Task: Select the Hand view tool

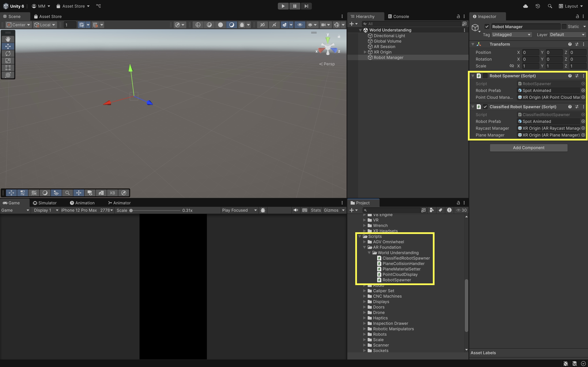Action: tap(8, 39)
